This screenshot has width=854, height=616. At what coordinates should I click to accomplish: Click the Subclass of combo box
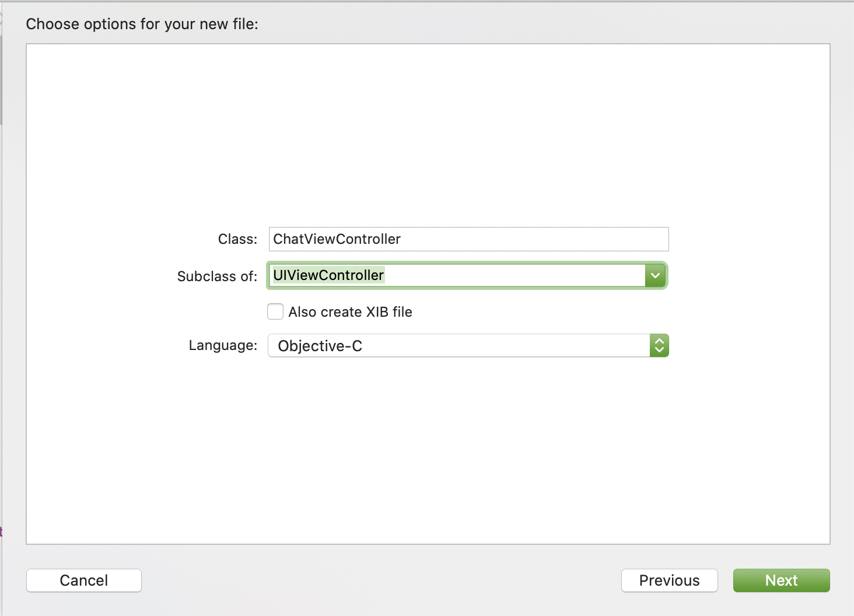click(x=461, y=275)
